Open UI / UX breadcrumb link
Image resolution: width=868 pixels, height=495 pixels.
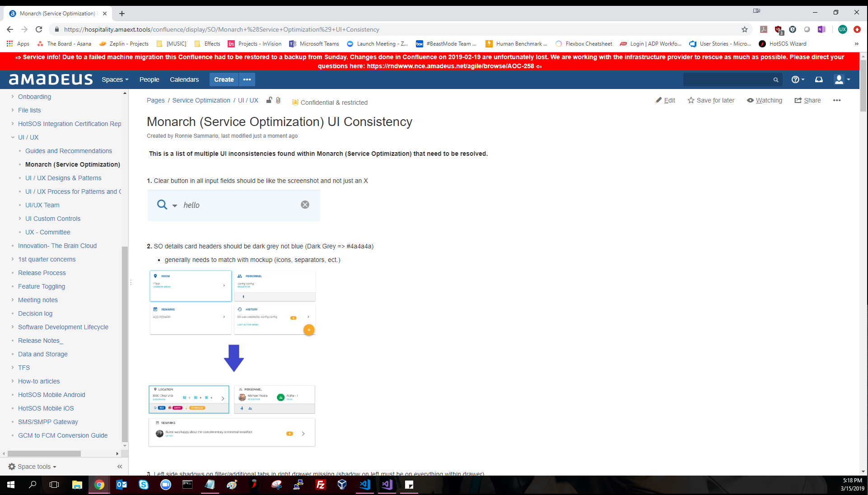point(248,100)
